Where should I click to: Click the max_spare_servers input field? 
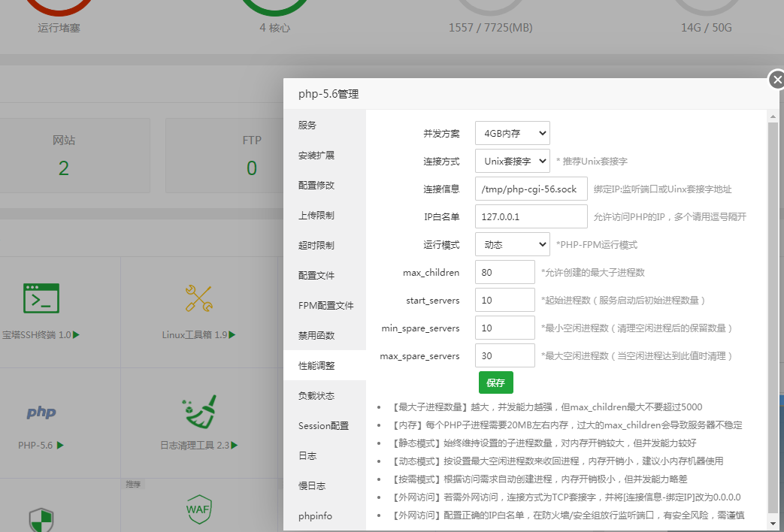pyautogui.click(x=505, y=355)
